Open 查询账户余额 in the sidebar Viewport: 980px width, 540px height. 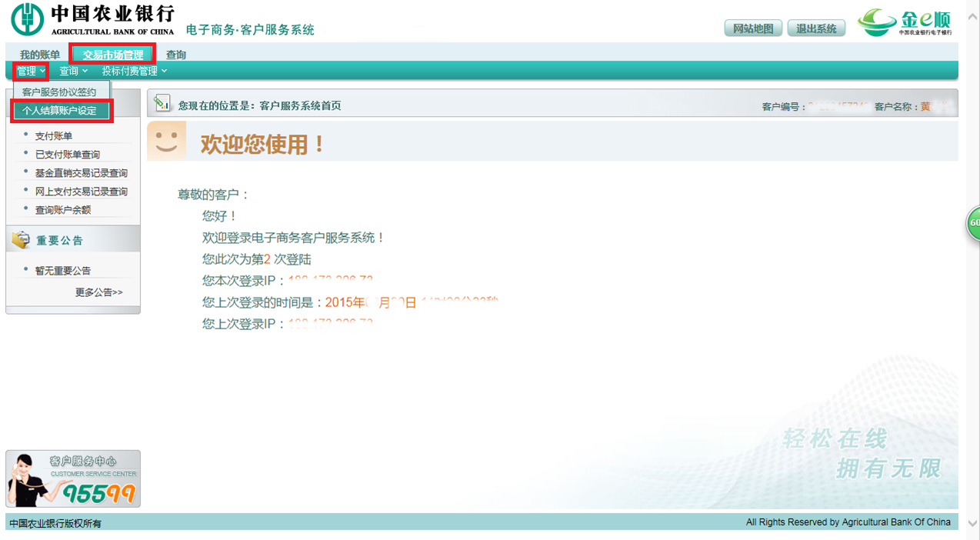pos(63,210)
